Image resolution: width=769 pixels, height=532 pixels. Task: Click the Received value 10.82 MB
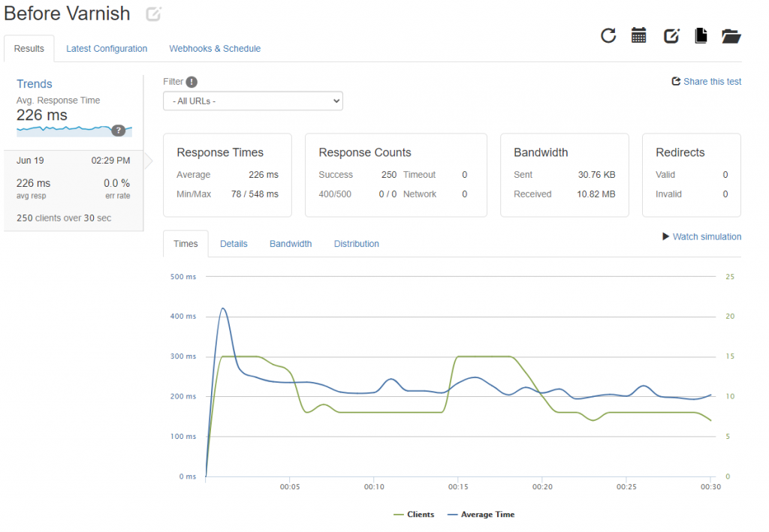(596, 194)
